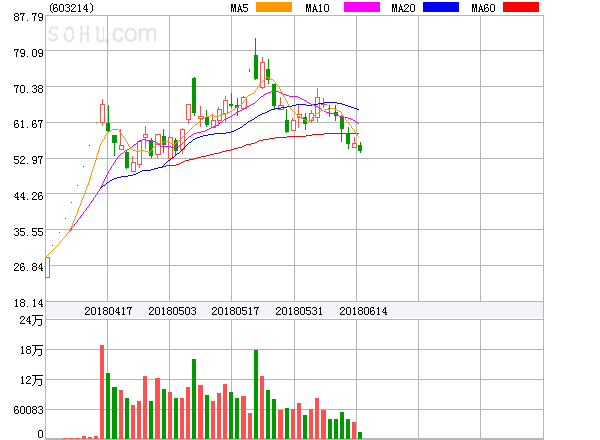Click the 70.38 price axis label

click(29, 89)
